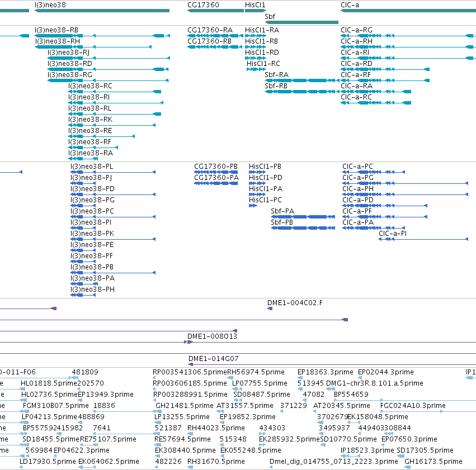
Task: Select the l(3)neo38 gene label
Action: coord(50,5)
